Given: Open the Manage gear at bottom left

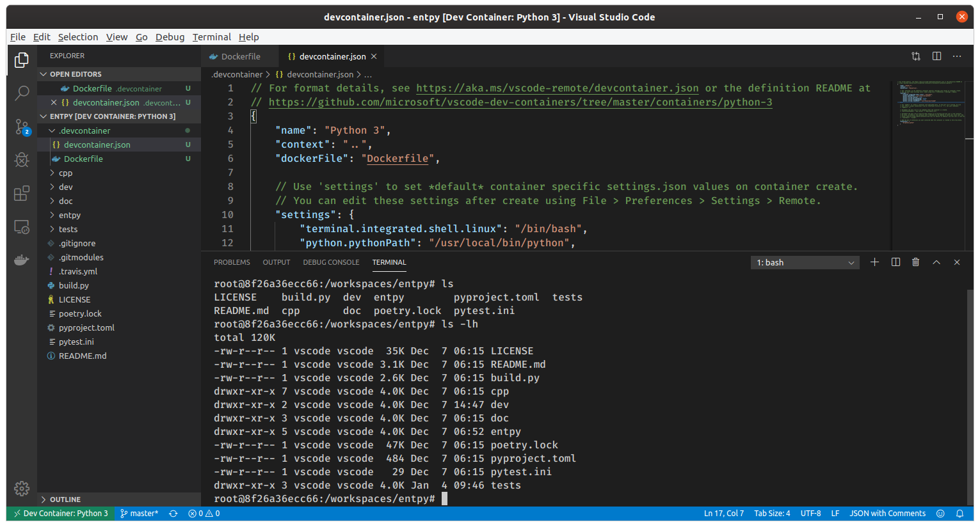Looking at the screenshot, I should [22, 489].
